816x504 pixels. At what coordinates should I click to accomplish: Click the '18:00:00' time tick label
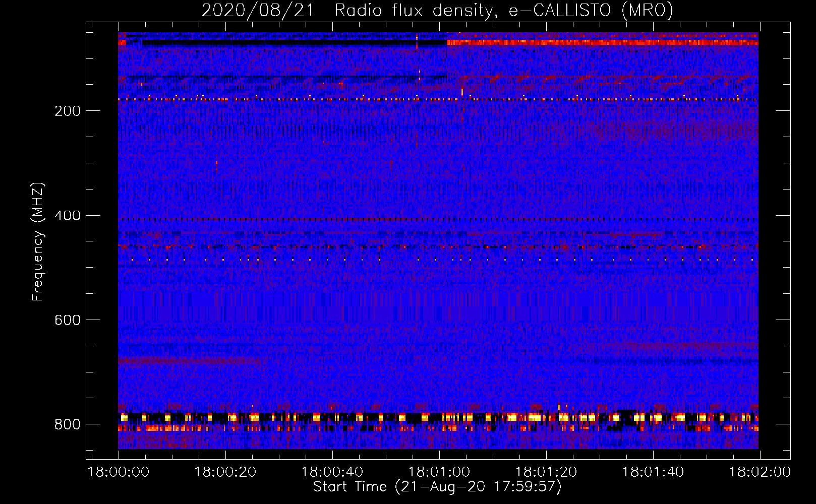point(119,472)
